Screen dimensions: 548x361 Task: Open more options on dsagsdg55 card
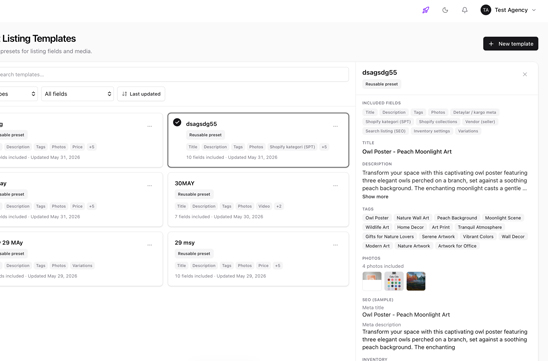point(335,126)
